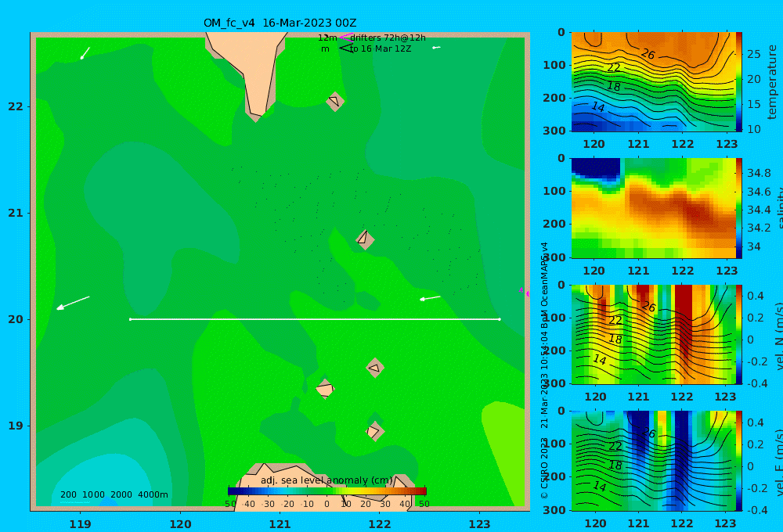Click the 'vel. N (m/s)' colorbar label
Viewport: 783px width, 532px height.
tap(778, 337)
